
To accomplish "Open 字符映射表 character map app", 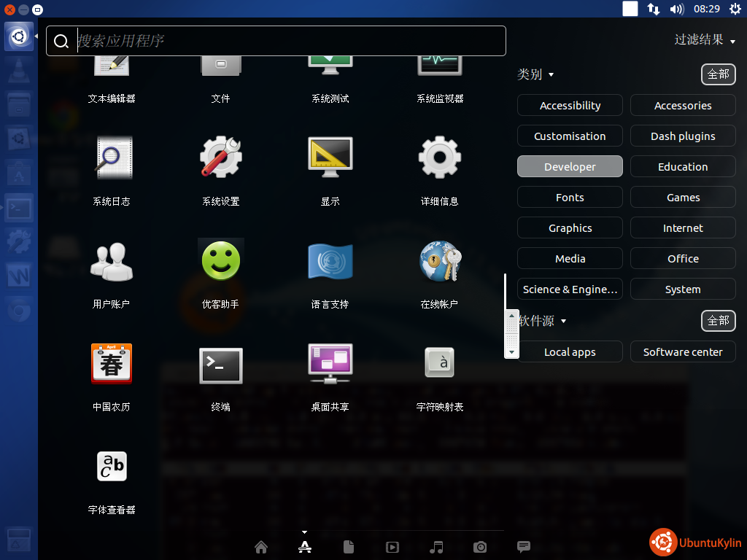I will 439,365.
